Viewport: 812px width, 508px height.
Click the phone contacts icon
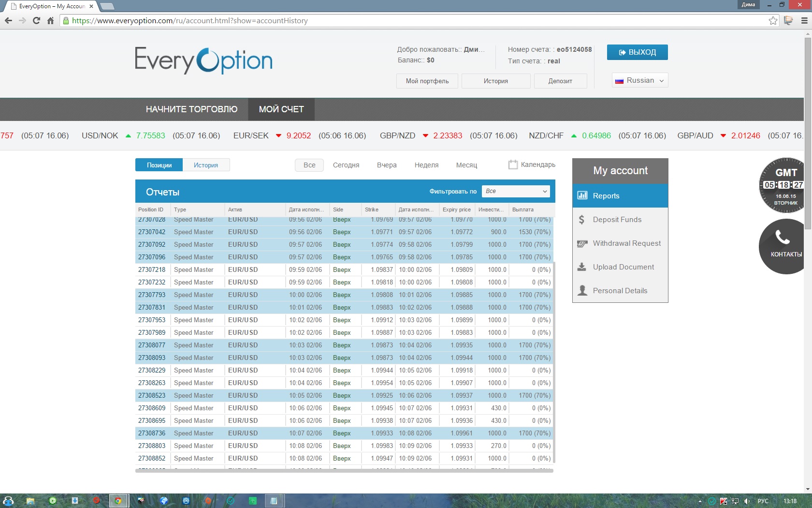coord(783,238)
